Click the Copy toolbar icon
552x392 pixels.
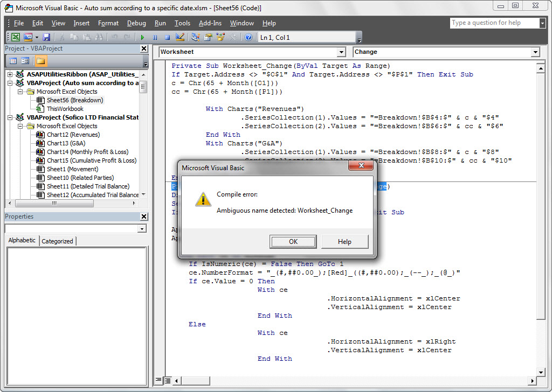coord(74,37)
